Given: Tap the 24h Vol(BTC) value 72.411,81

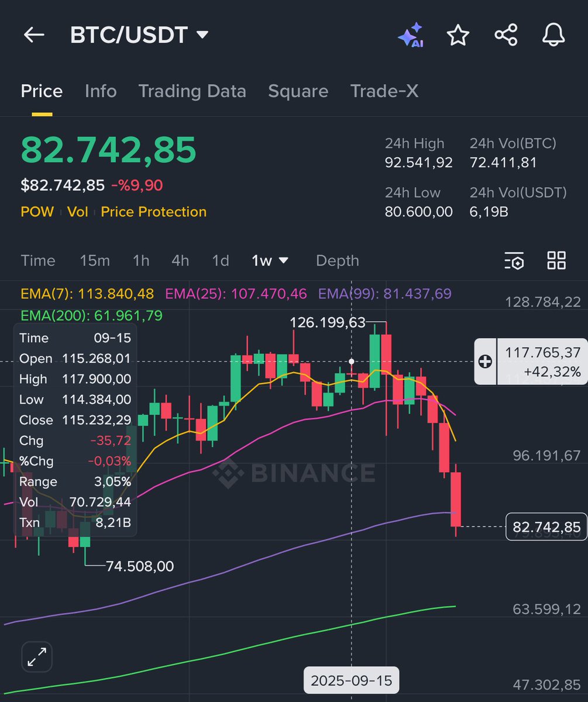Looking at the screenshot, I should point(503,163).
